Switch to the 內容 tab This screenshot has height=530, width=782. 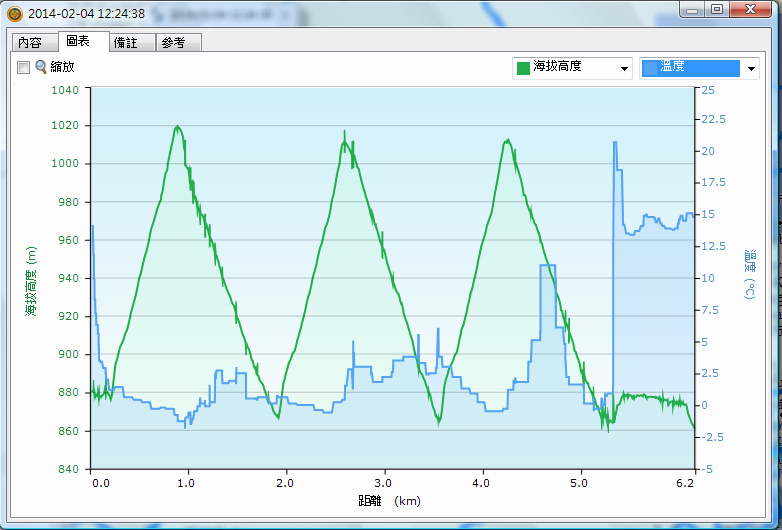point(30,42)
